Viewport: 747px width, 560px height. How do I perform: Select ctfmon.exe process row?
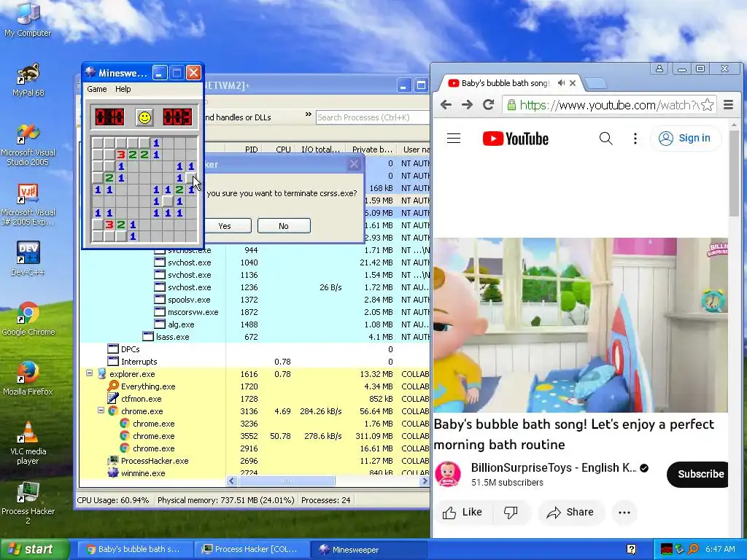[255, 399]
